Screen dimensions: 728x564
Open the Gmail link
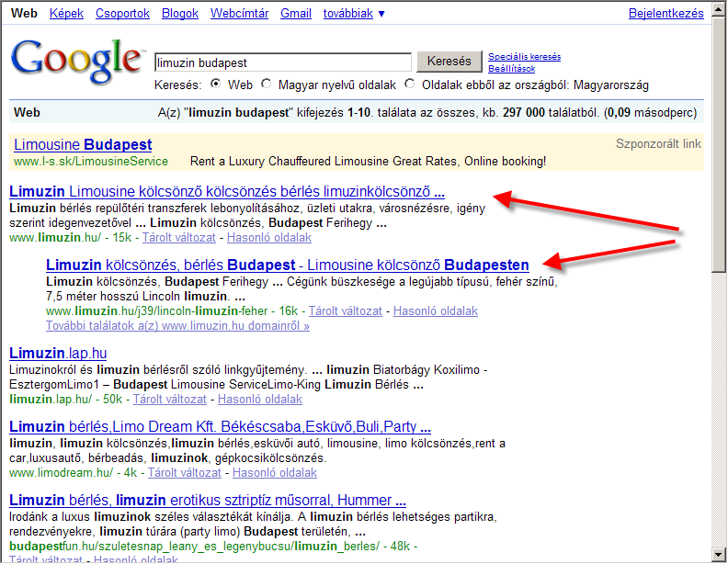pyautogui.click(x=296, y=14)
